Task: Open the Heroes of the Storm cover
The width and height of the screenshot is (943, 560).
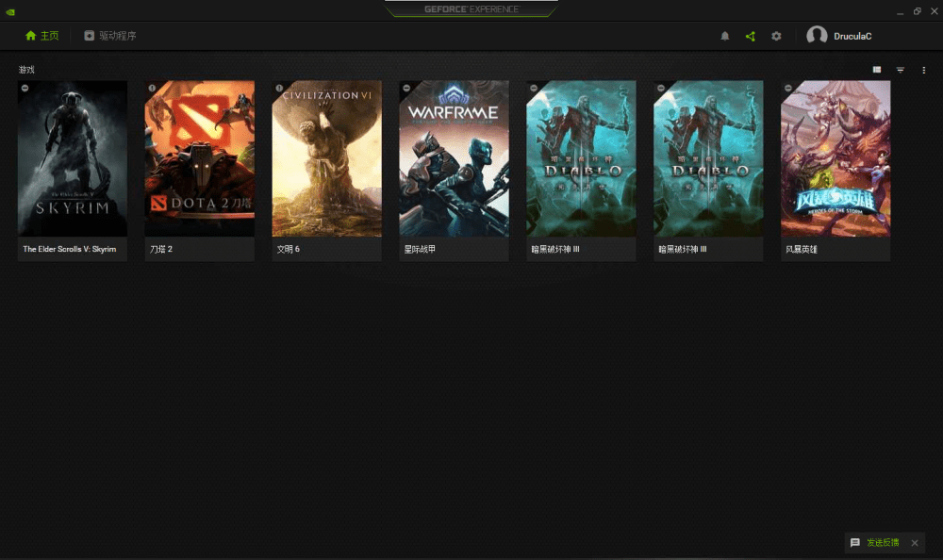Action: tap(835, 158)
